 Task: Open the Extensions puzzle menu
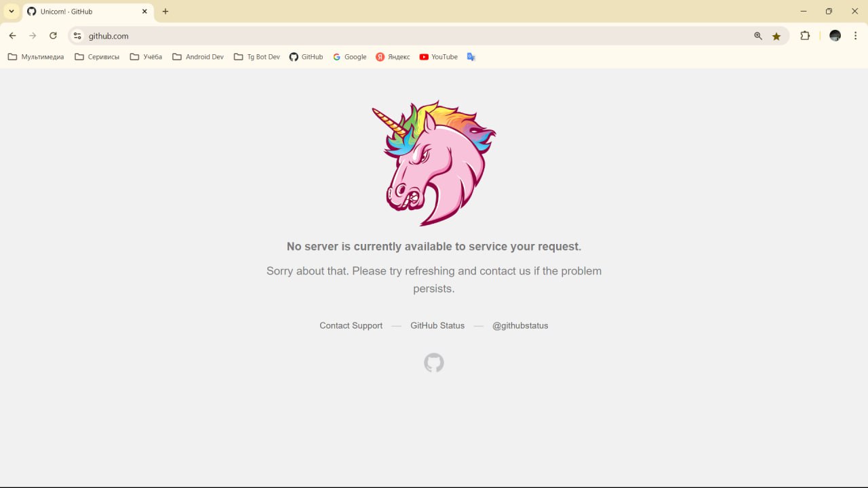805,36
